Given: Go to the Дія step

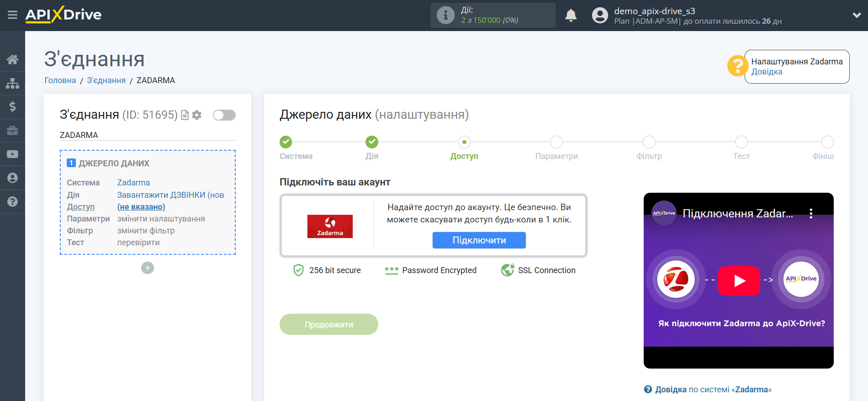Looking at the screenshot, I should pyautogui.click(x=372, y=142).
